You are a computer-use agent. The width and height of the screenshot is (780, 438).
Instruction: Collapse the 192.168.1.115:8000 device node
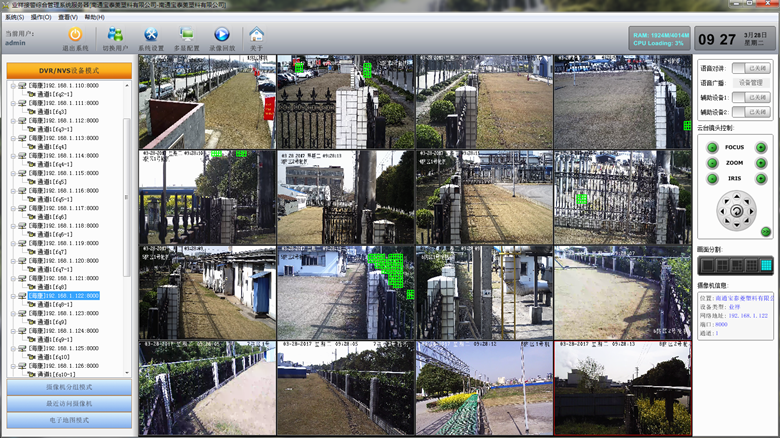13,173
